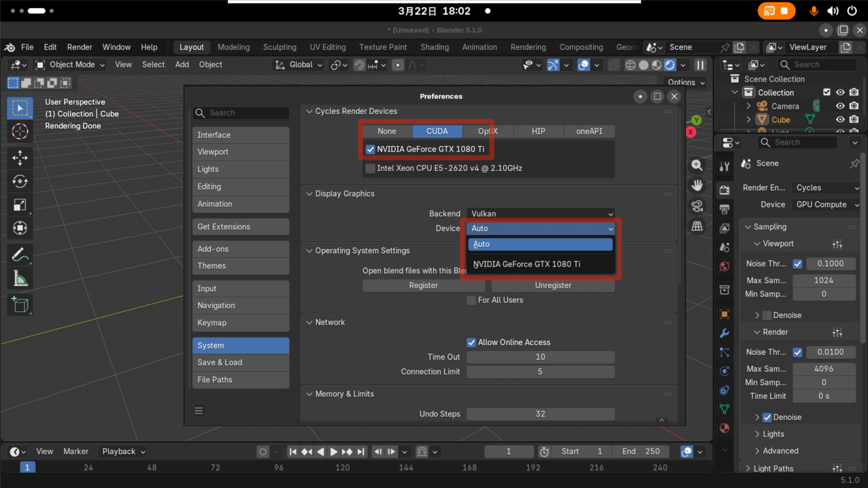
Task: Click the Blender logo menu icon
Action: point(9,47)
